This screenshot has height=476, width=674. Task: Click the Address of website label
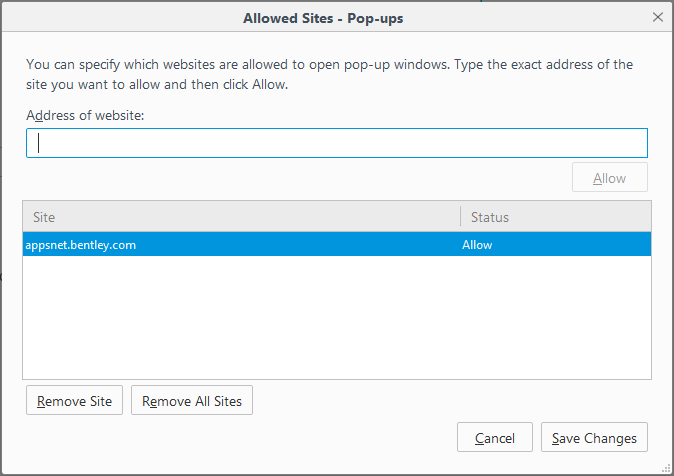pyautogui.click(x=85, y=116)
